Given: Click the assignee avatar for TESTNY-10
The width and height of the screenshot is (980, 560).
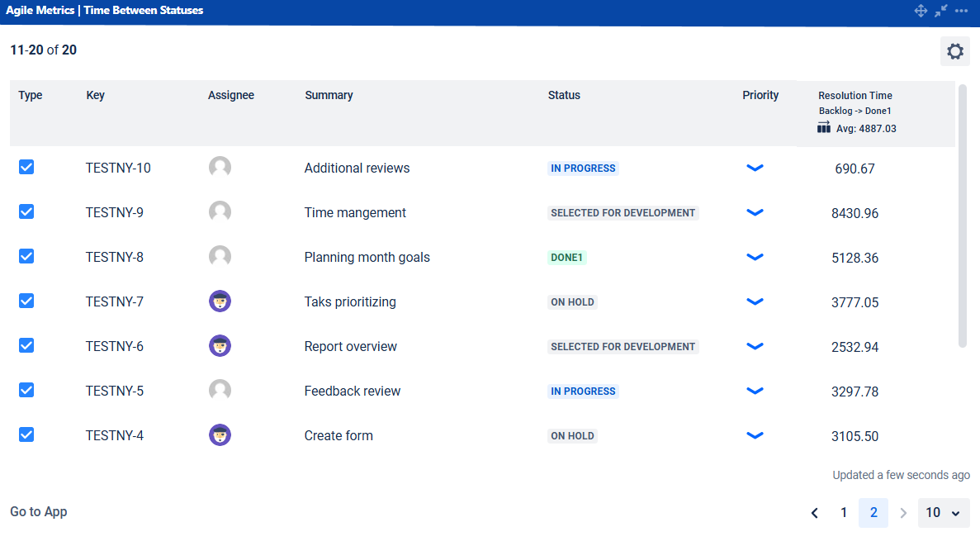Looking at the screenshot, I should click(220, 168).
